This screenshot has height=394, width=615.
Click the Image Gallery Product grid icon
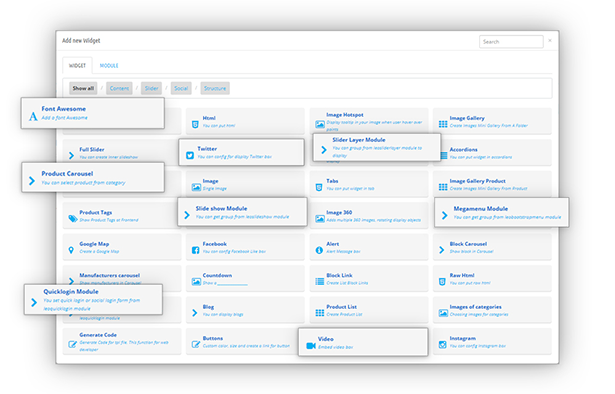[443, 187]
